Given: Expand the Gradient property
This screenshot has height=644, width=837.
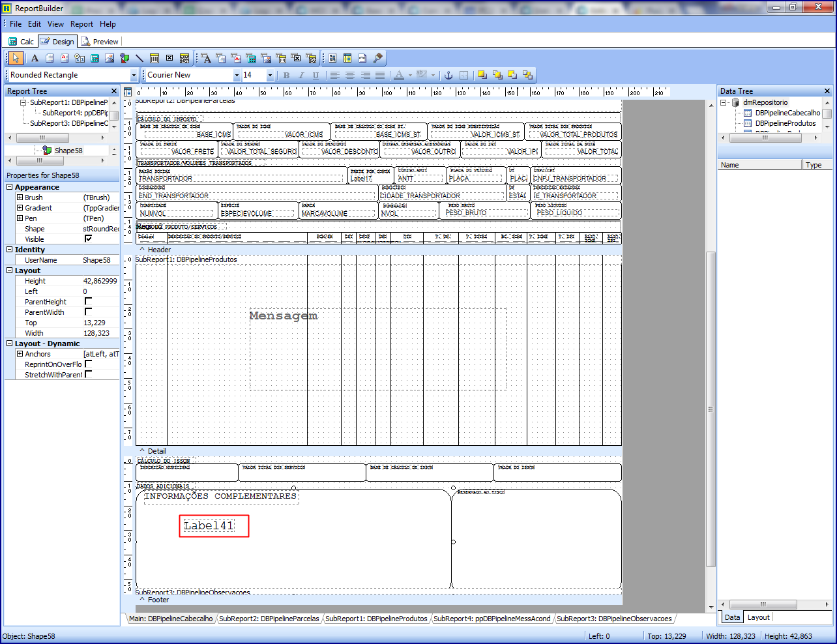Looking at the screenshot, I should (20, 207).
